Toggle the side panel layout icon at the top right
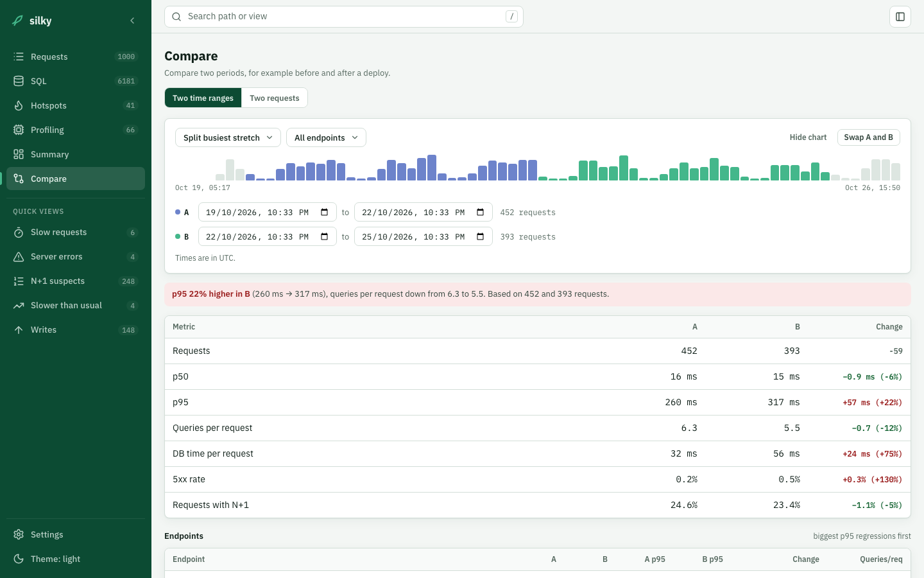 click(900, 17)
